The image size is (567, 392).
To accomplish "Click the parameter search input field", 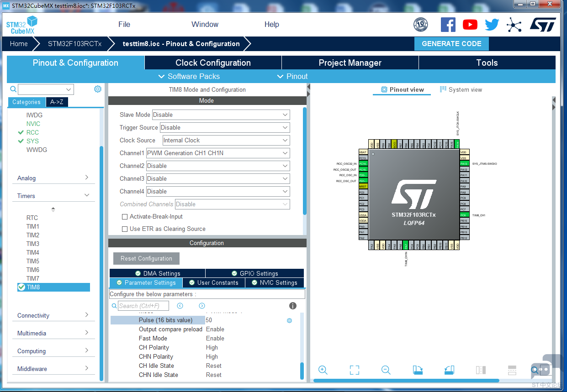I will click(143, 306).
